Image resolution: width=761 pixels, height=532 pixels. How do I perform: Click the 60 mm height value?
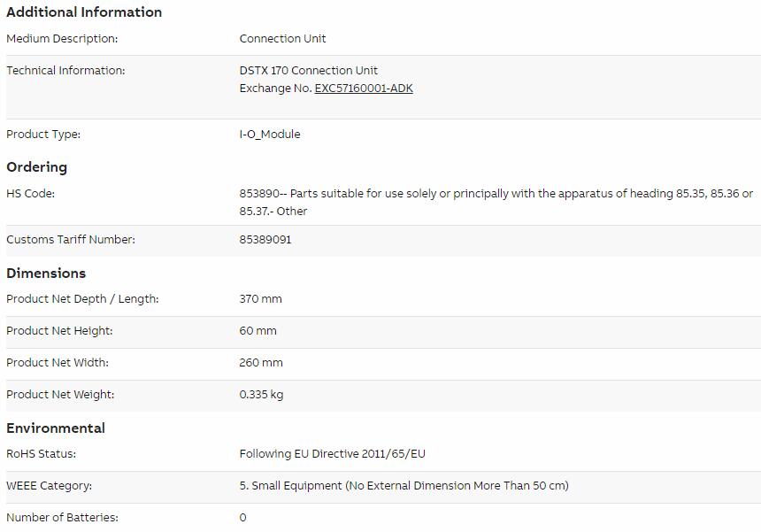(x=258, y=330)
